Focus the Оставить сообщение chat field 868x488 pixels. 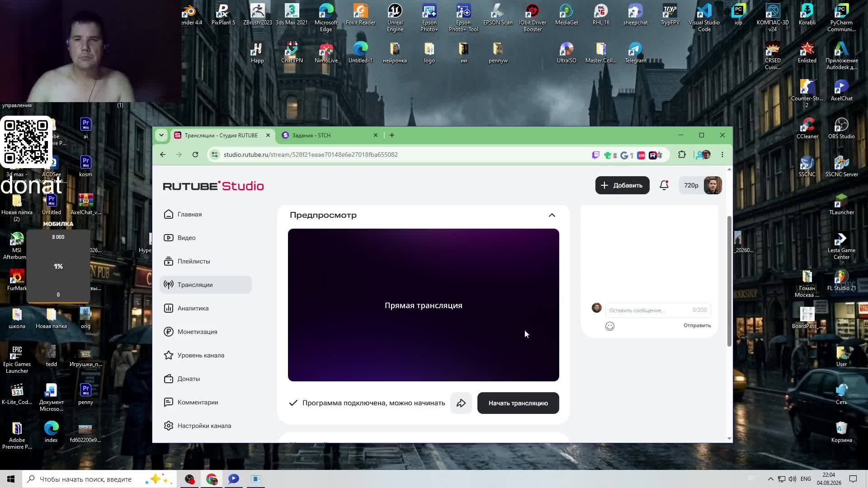(x=658, y=310)
